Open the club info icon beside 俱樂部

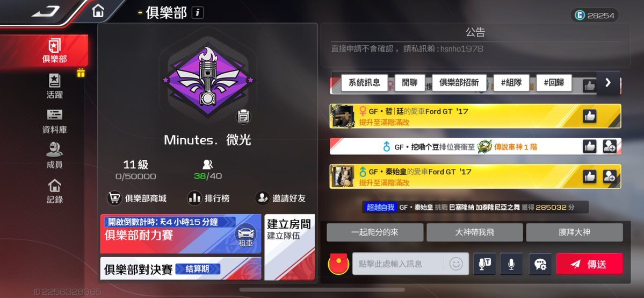point(198,13)
